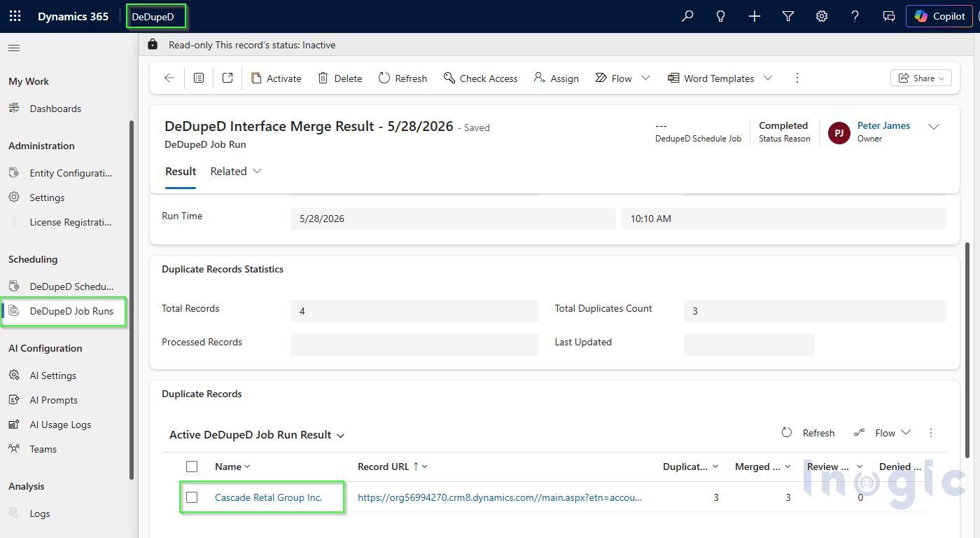Click Check Access command
This screenshot has height=538, width=980.
(x=480, y=78)
